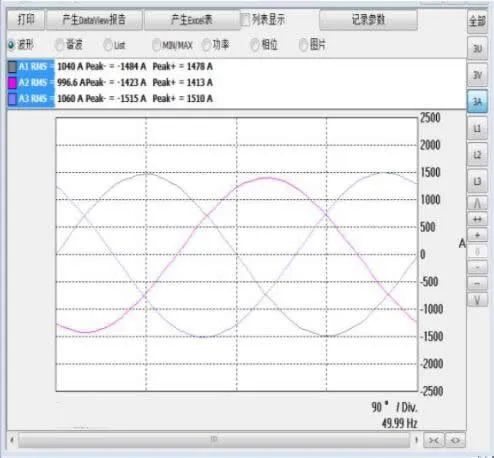Show 3V channels view
Viewport: 494px width, 458px height.
click(477, 75)
